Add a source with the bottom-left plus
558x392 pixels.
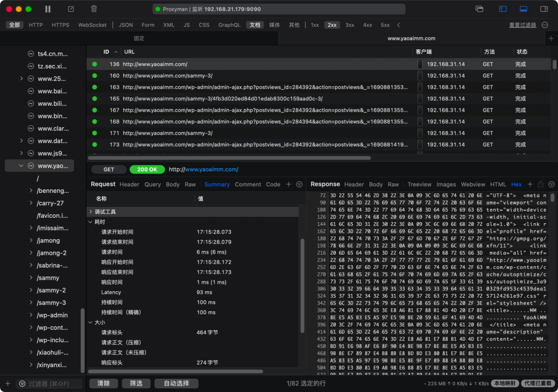click(x=7, y=384)
